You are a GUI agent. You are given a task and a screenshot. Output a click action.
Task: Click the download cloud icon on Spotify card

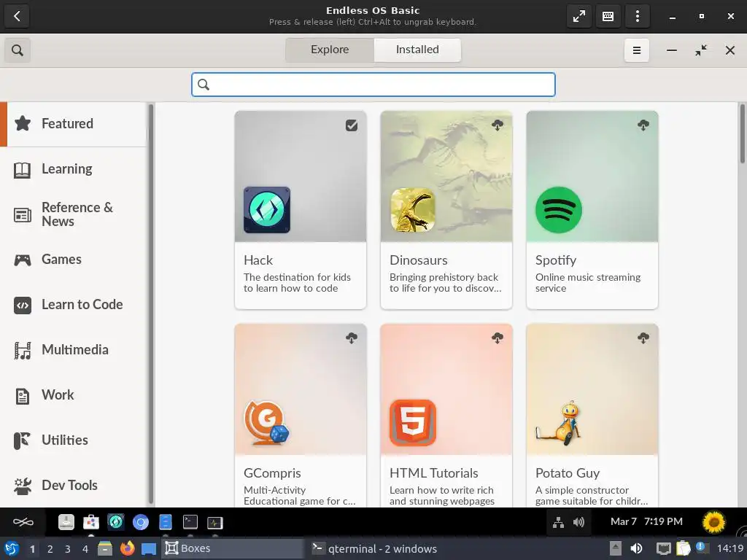[x=643, y=125]
